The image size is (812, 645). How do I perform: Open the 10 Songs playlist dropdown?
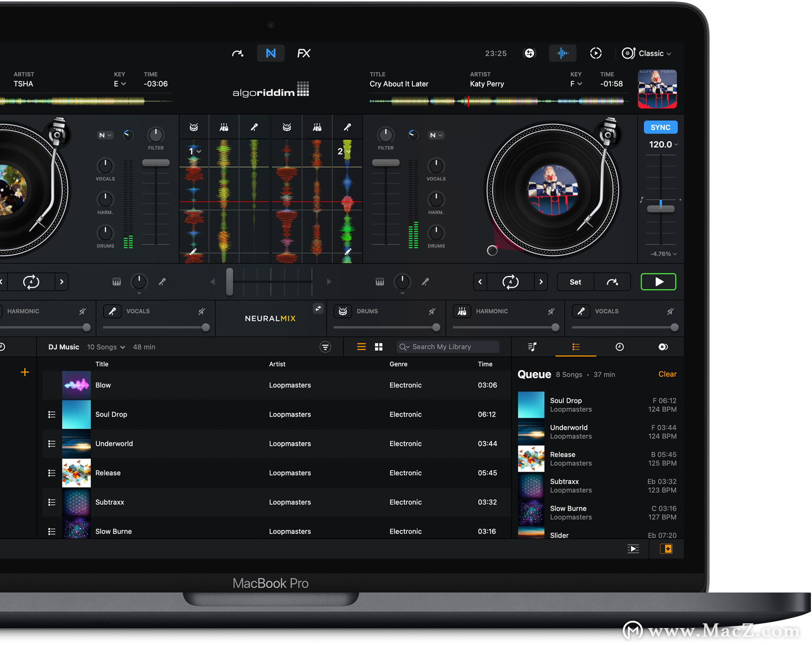tap(106, 347)
